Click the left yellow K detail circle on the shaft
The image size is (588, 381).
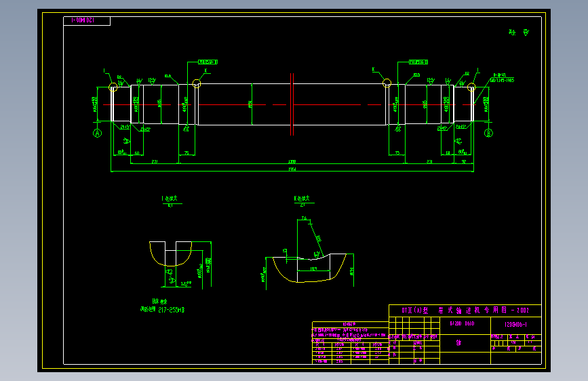click(197, 83)
